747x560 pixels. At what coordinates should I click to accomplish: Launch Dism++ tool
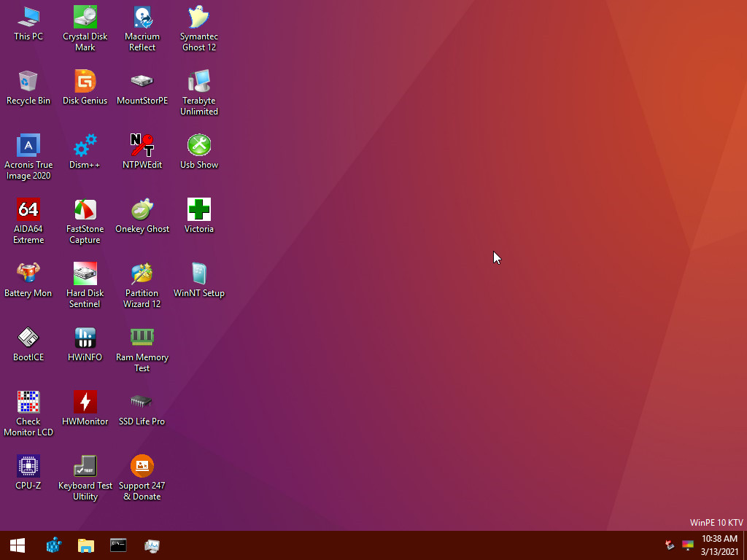tap(85, 152)
